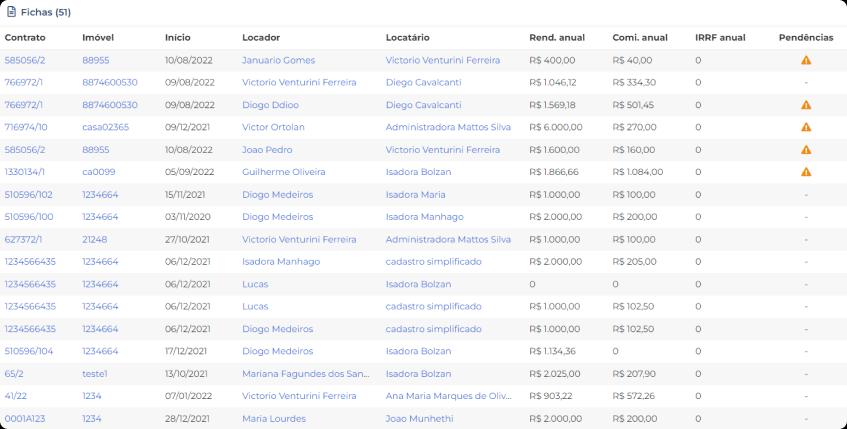Click the Fichas document icon
This screenshot has width=847, height=429.
point(11,12)
